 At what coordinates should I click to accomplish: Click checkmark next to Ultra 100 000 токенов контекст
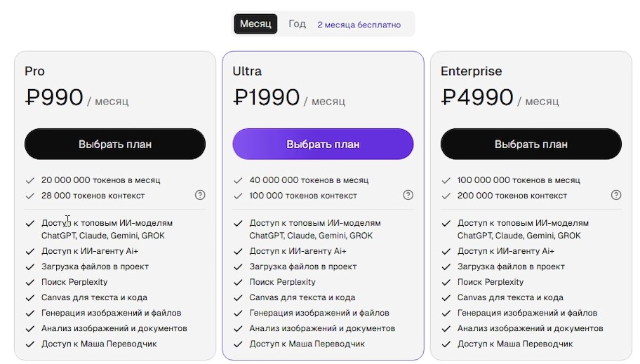[238, 196]
